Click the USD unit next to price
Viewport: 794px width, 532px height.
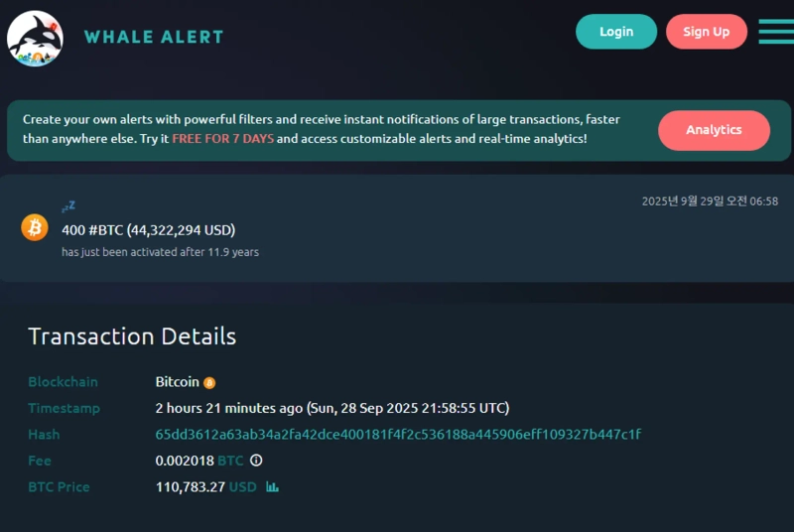click(x=242, y=487)
